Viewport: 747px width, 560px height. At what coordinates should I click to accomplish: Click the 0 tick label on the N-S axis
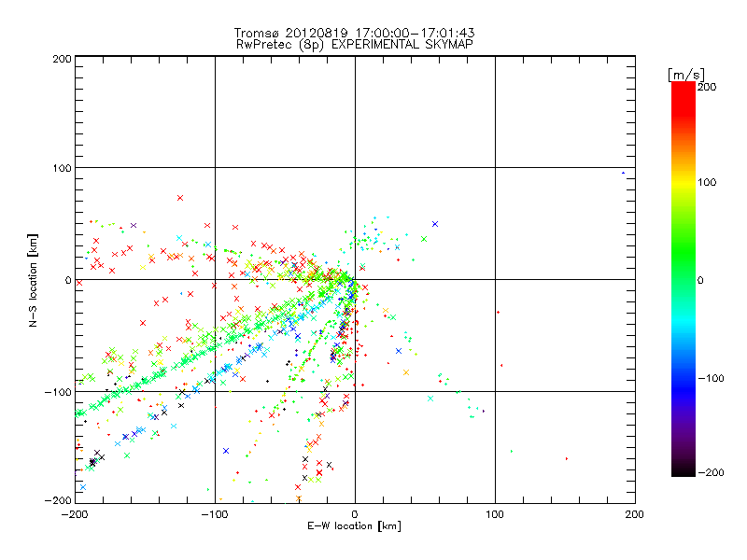68,280
